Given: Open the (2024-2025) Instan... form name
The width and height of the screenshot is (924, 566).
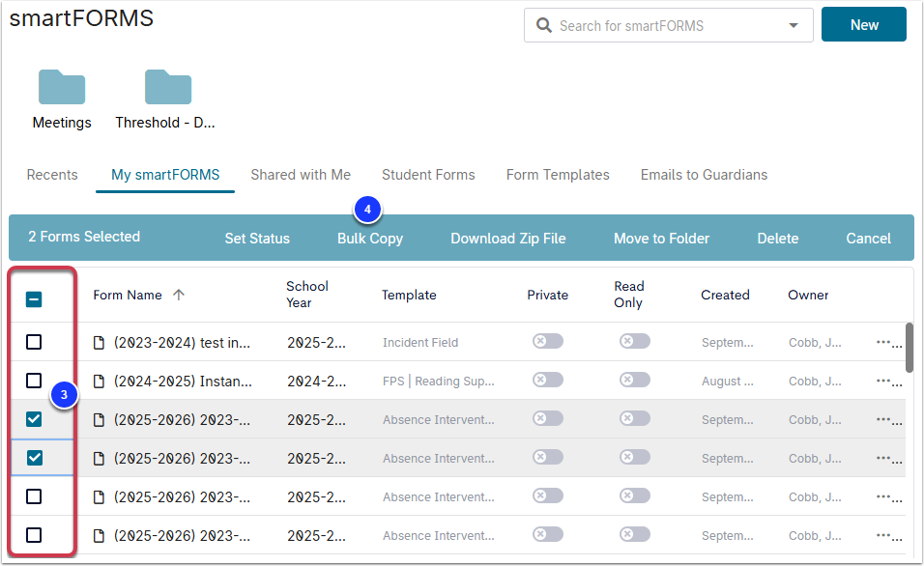Looking at the screenshot, I should coord(183,382).
